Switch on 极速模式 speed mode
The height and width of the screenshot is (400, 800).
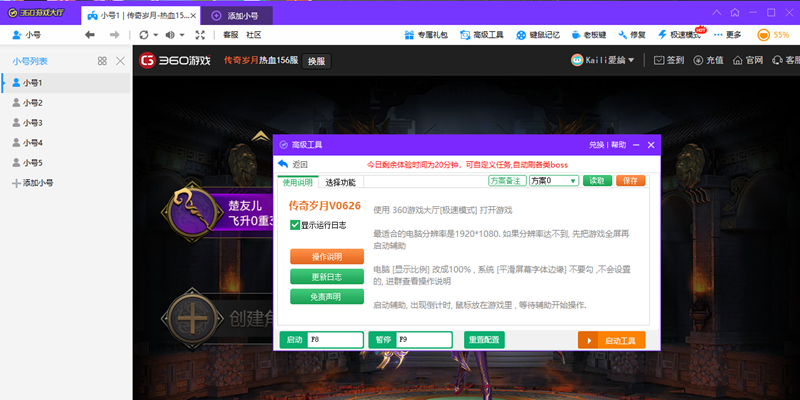pos(679,35)
